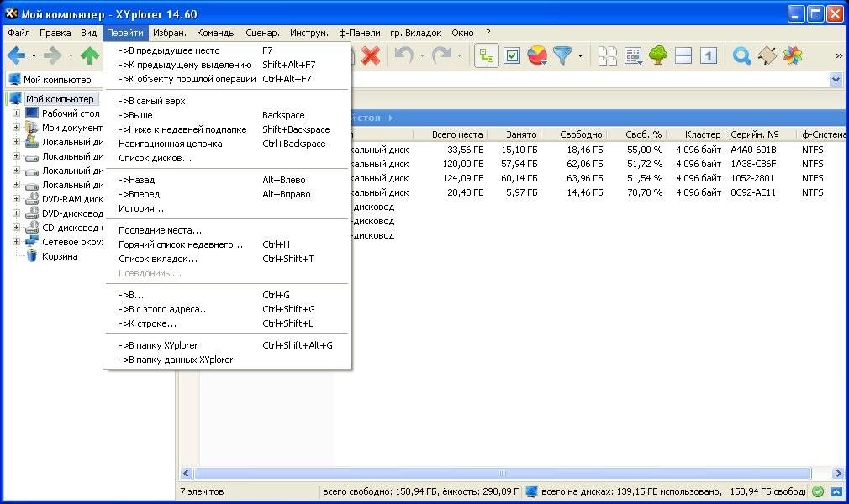Click the icon showing number 1
The width and height of the screenshot is (849, 504).
point(709,55)
